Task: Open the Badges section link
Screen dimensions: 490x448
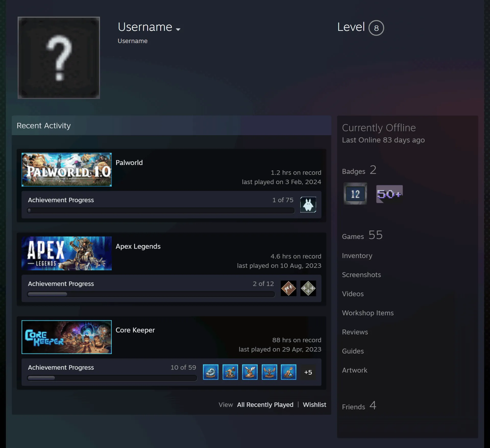Action: pyautogui.click(x=359, y=170)
